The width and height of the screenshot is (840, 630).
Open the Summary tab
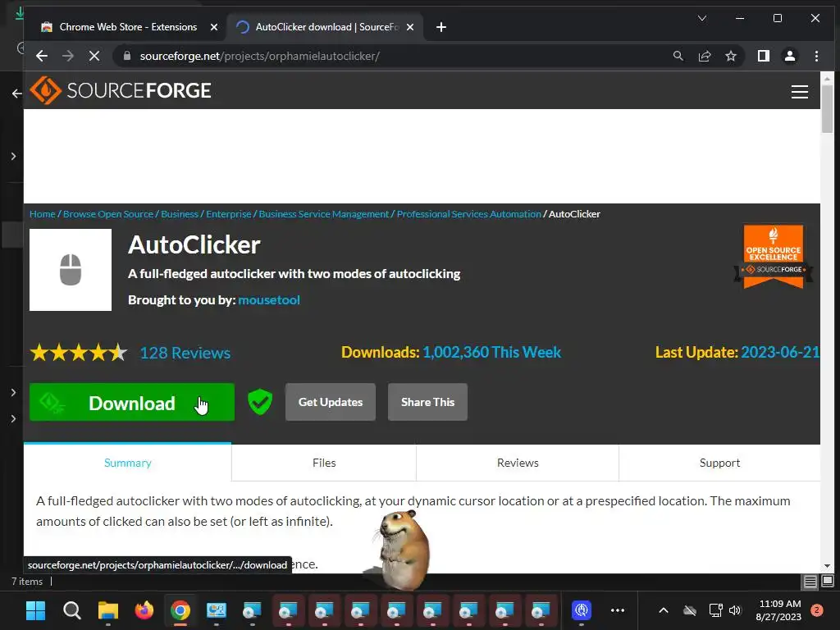(x=127, y=463)
